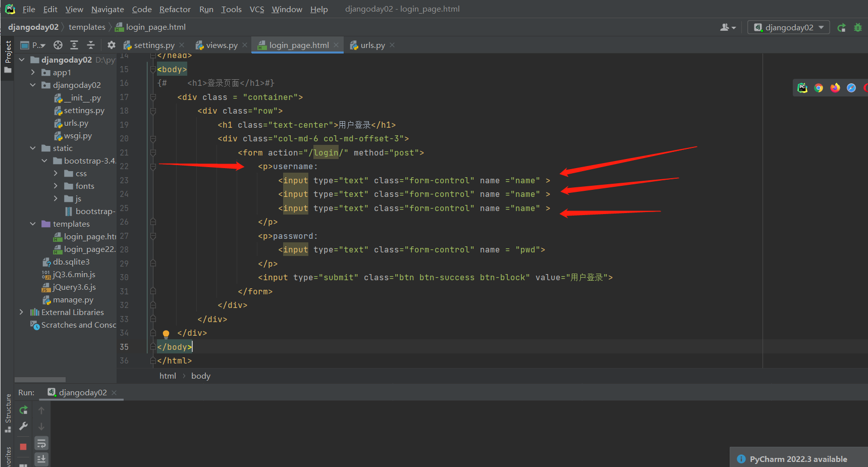Click line number 30 in the gutter
This screenshot has width=868, height=467.
124,277
